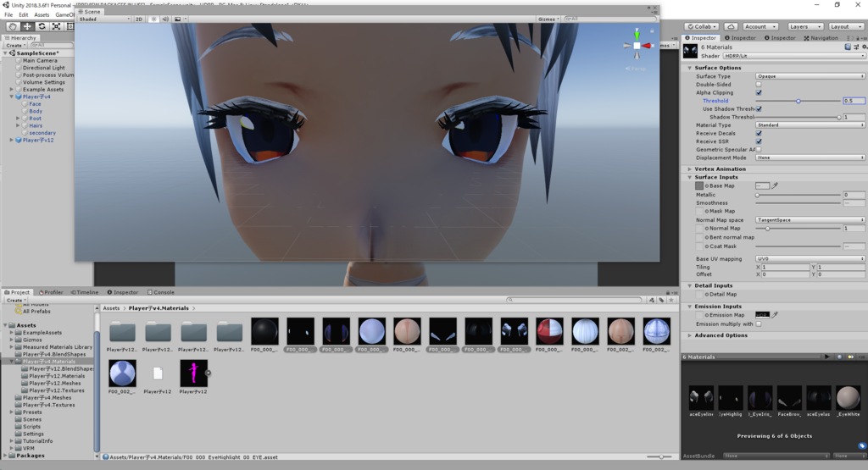868x470 pixels.
Task: Open the Shader HDRP/Lit dropdown
Action: point(794,56)
